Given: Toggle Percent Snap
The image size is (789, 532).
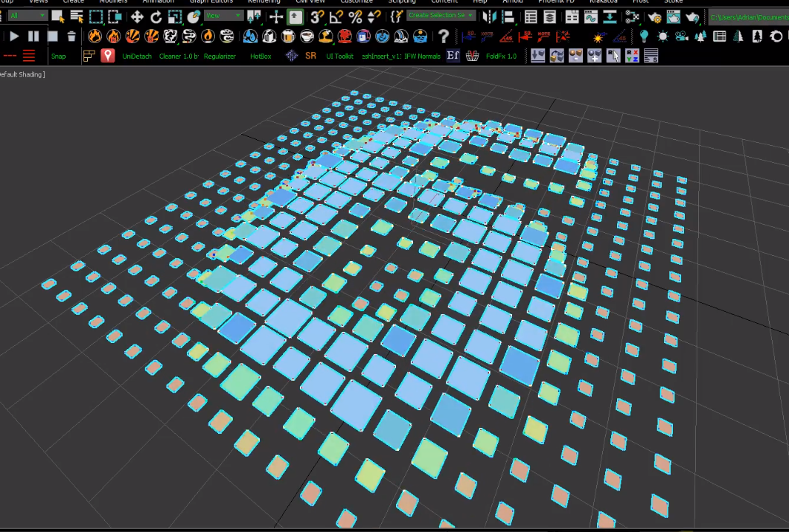Looking at the screenshot, I should click(x=355, y=17).
